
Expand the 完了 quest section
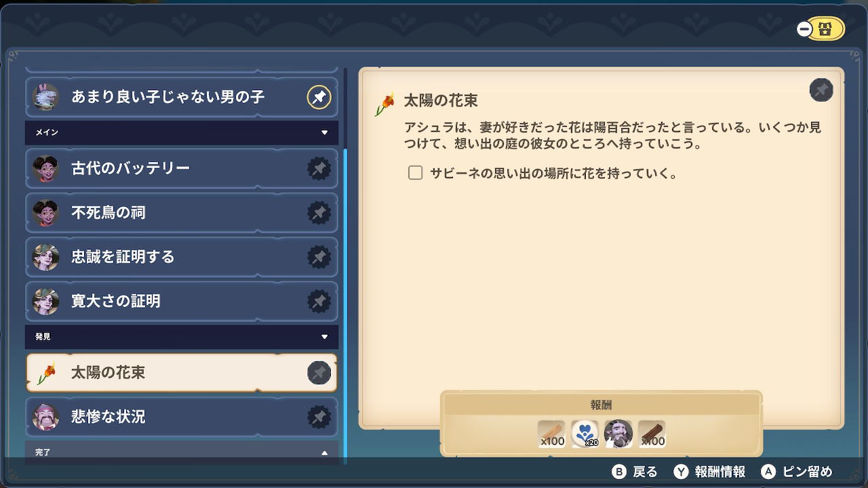tap(324, 453)
